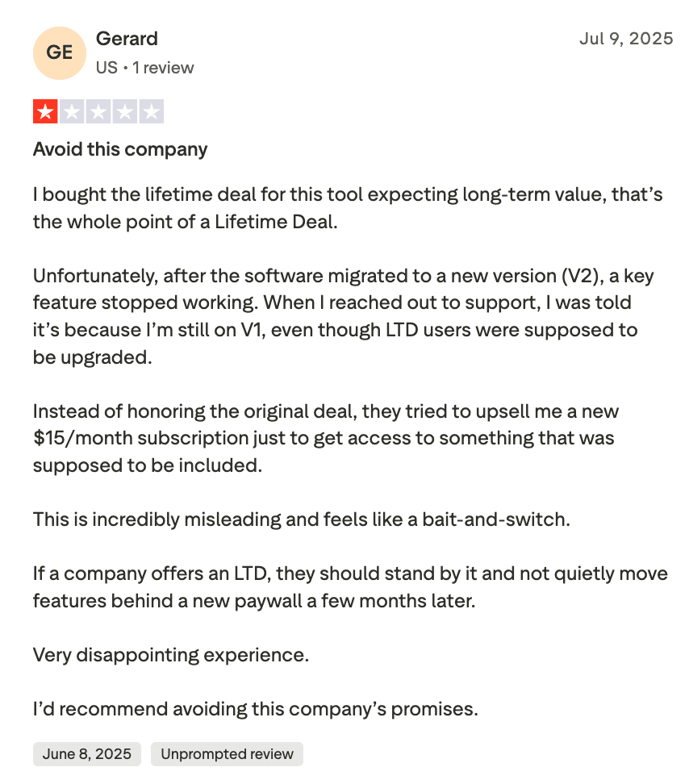Click the 'Very disappointing experience' line

point(170,655)
